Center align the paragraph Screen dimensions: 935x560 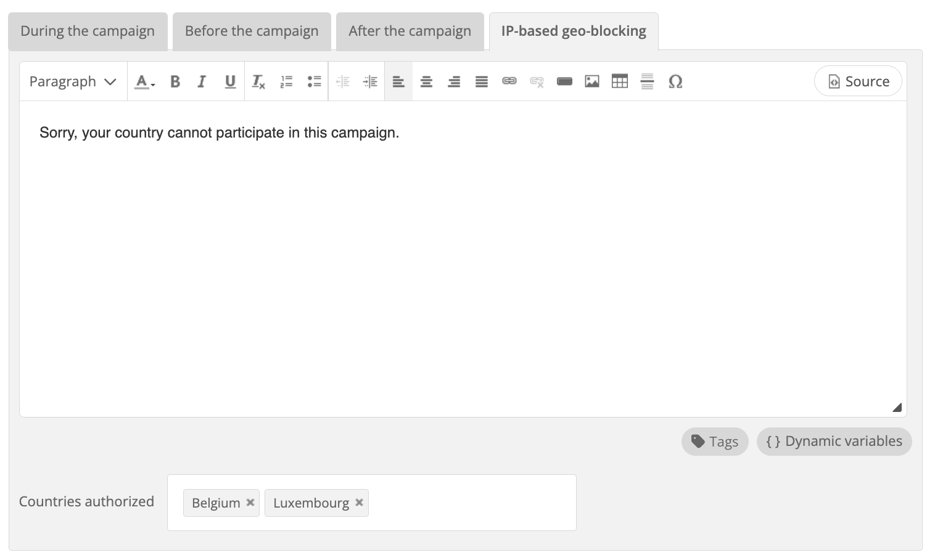coord(426,81)
